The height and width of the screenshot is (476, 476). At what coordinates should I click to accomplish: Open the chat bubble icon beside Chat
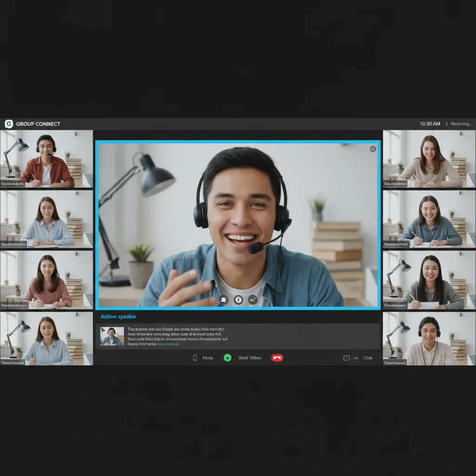(346, 357)
